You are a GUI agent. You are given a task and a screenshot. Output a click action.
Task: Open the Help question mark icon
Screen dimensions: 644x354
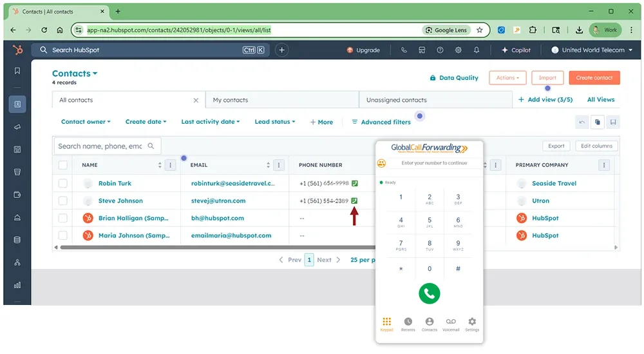440,50
